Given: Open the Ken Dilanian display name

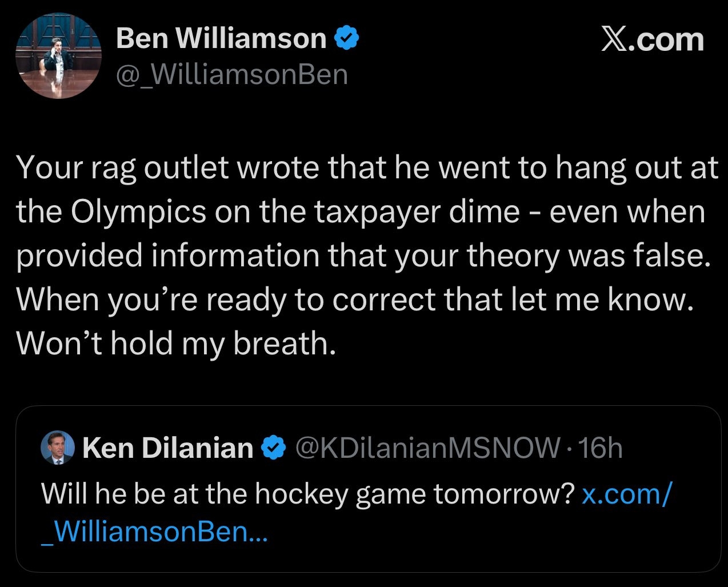Looking at the screenshot, I should click(x=167, y=448).
